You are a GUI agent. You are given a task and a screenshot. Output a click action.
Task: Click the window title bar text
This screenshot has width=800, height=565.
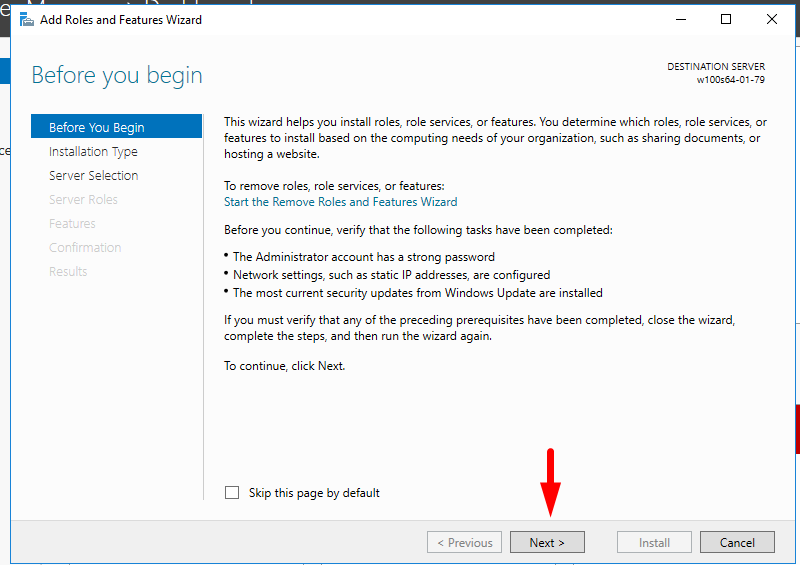coord(120,20)
